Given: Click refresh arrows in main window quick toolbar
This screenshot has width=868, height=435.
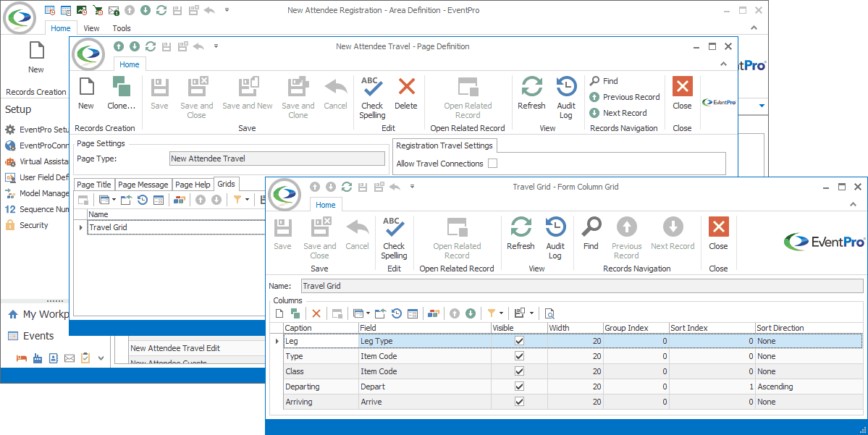Looking at the screenshot, I should click(161, 10).
